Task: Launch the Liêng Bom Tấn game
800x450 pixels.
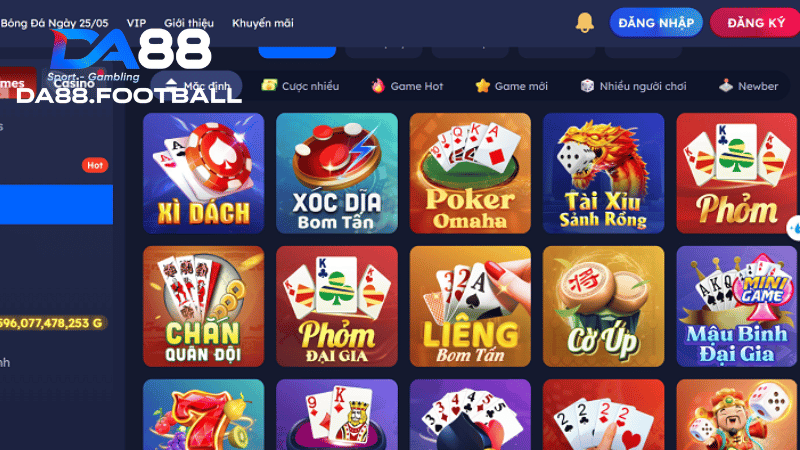Action: (470, 306)
